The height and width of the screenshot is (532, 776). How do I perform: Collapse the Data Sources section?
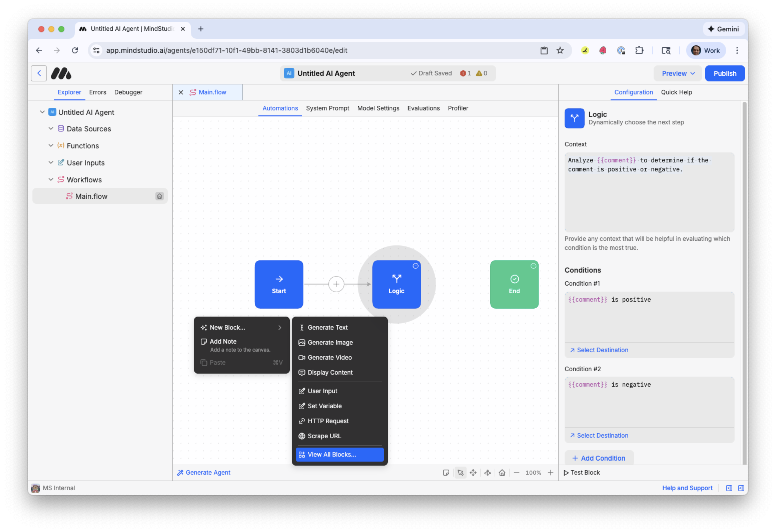(x=51, y=128)
